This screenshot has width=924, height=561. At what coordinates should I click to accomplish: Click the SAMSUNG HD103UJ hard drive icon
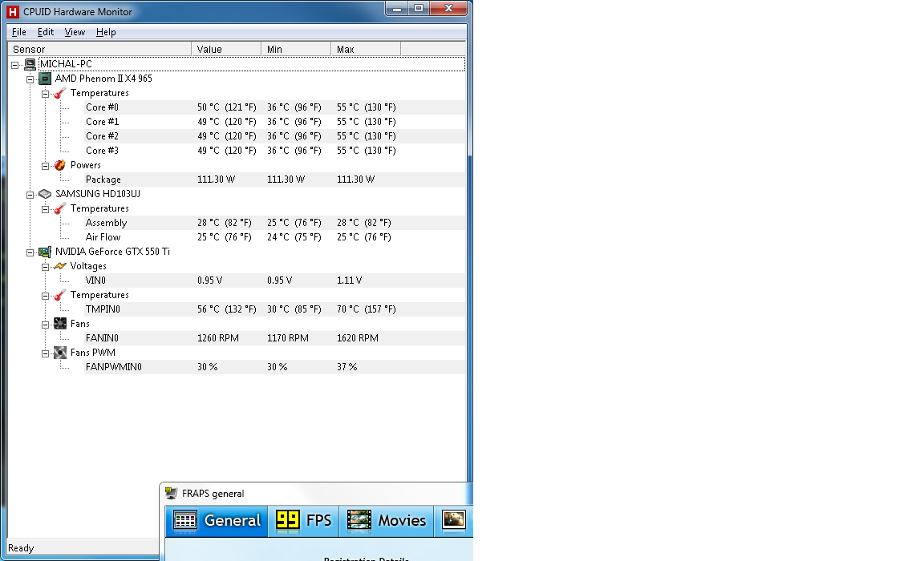(46, 194)
